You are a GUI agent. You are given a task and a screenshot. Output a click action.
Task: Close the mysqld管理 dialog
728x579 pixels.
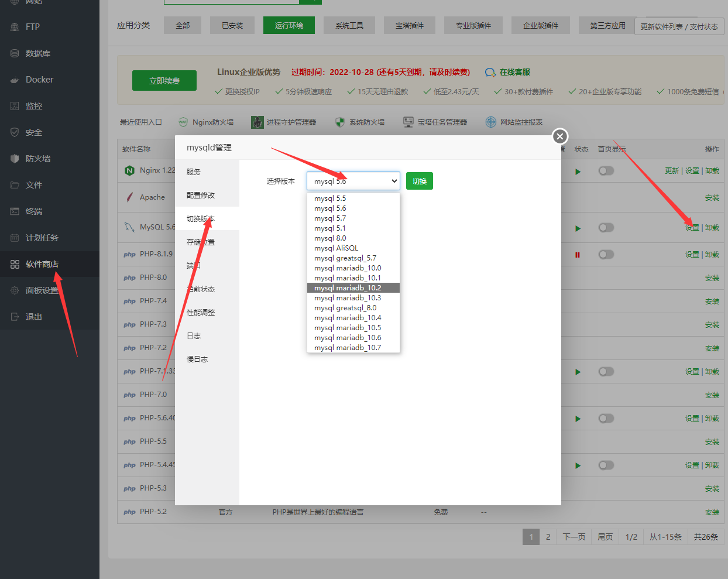tap(560, 136)
